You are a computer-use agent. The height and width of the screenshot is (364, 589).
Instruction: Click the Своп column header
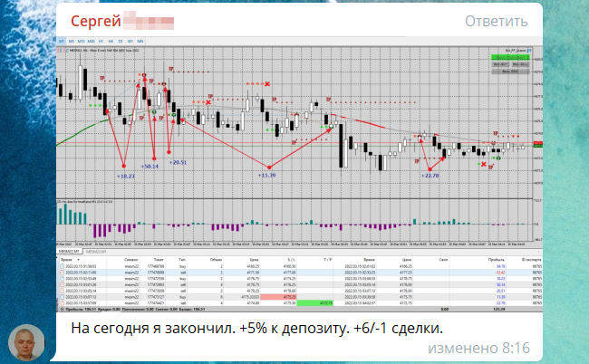coord(443,260)
